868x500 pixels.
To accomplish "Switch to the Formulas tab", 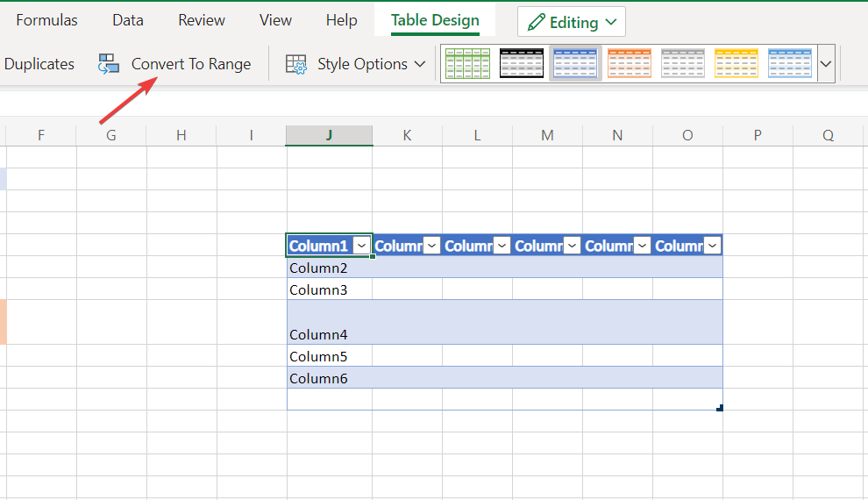I will [46, 20].
